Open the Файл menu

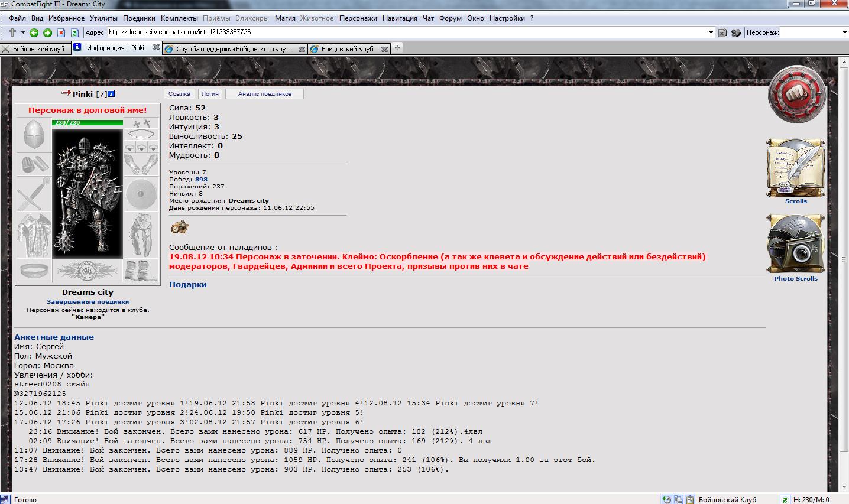point(18,18)
